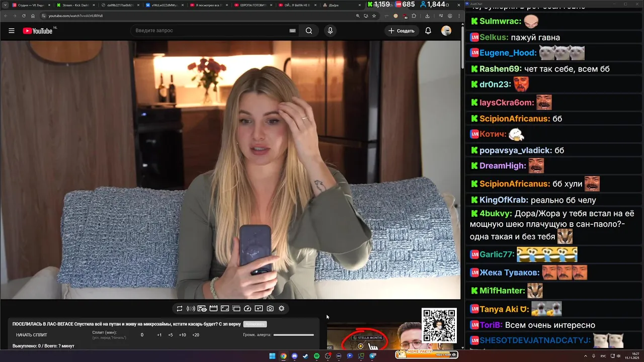The height and width of the screenshot is (362, 644).
Task: Open the YouTube account avatar menu
Action: pyautogui.click(x=446, y=31)
